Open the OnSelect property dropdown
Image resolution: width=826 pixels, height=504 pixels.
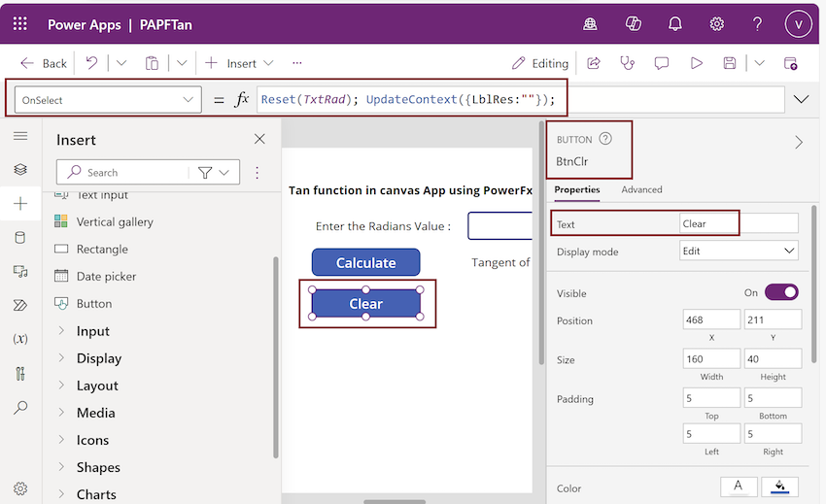pos(107,100)
